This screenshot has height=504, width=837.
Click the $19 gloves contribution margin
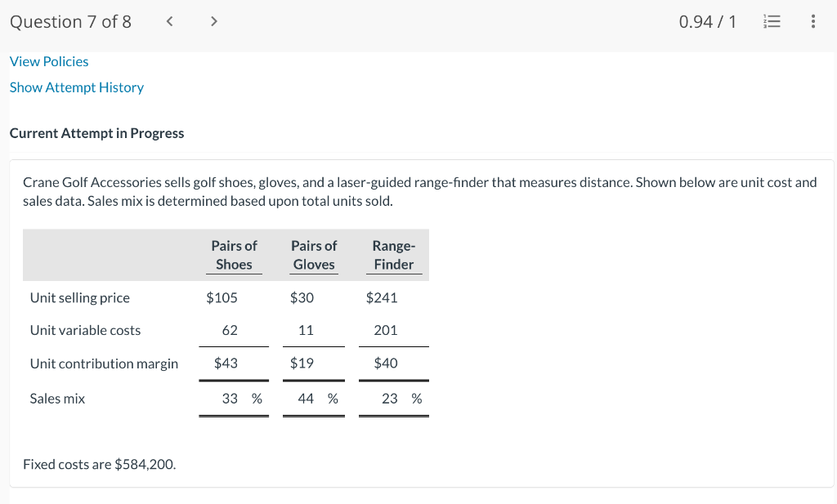302,364
